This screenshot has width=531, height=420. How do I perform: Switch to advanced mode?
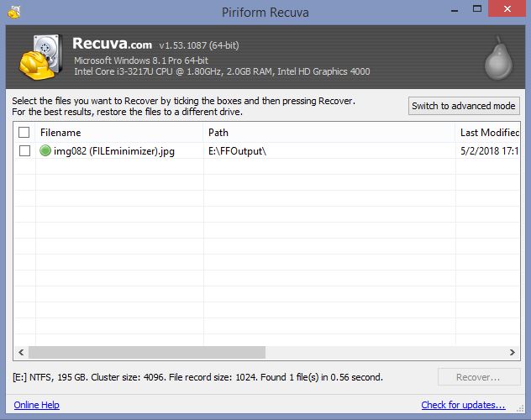464,106
